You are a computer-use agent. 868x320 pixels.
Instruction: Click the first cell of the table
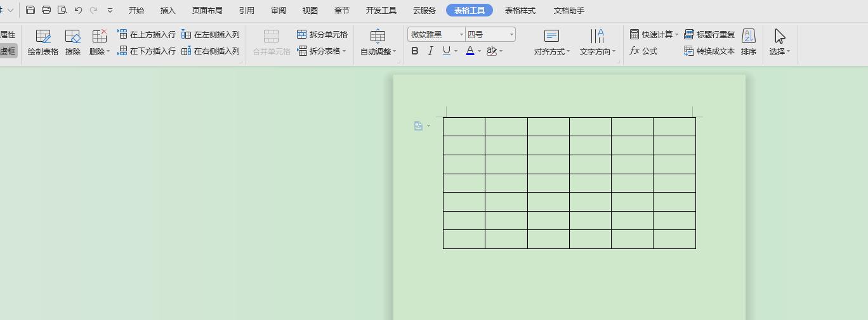pos(464,127)
